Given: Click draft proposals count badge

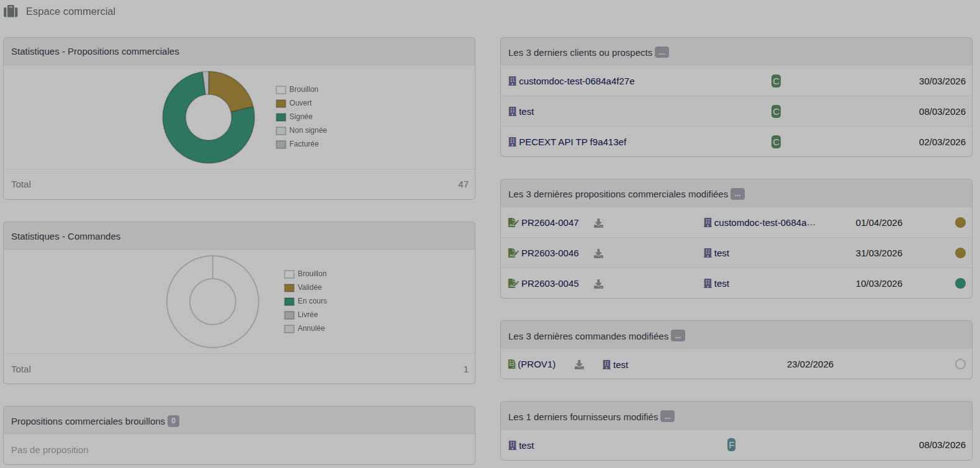Looking at the screenshot, I should (x=173, y=421).
